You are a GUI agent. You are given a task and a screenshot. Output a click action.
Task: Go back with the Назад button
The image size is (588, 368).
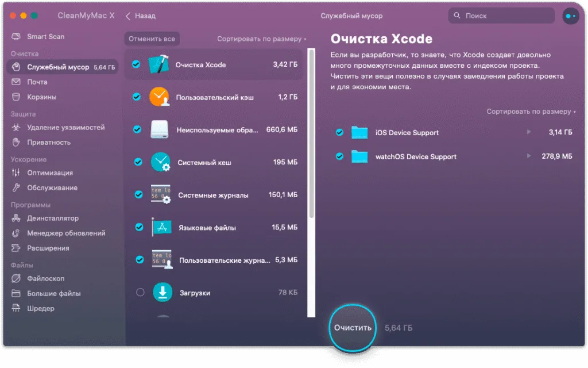click(x=141, y=16)
